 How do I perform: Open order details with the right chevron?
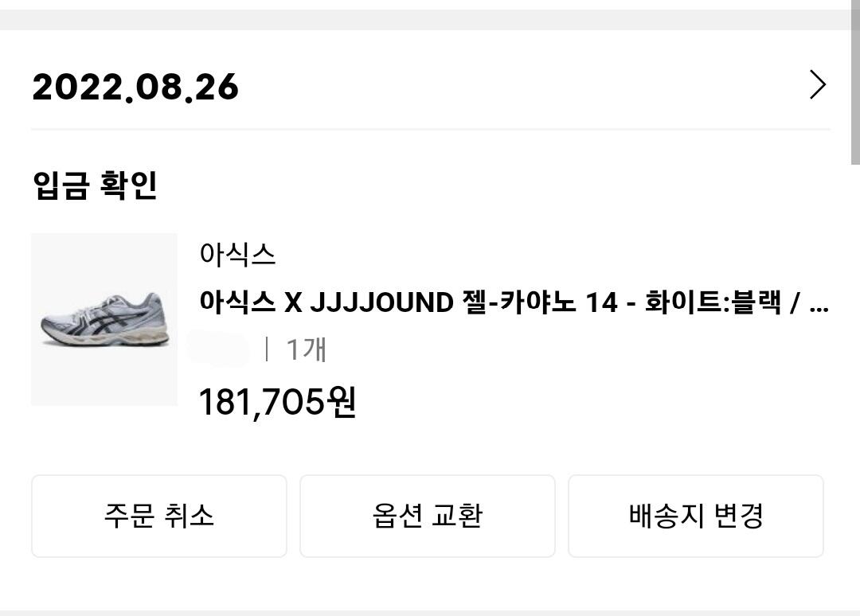817,84
